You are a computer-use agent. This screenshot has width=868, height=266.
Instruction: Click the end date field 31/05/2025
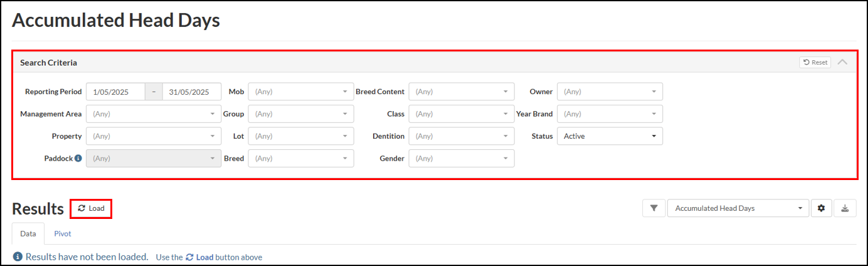pos(192,92)
